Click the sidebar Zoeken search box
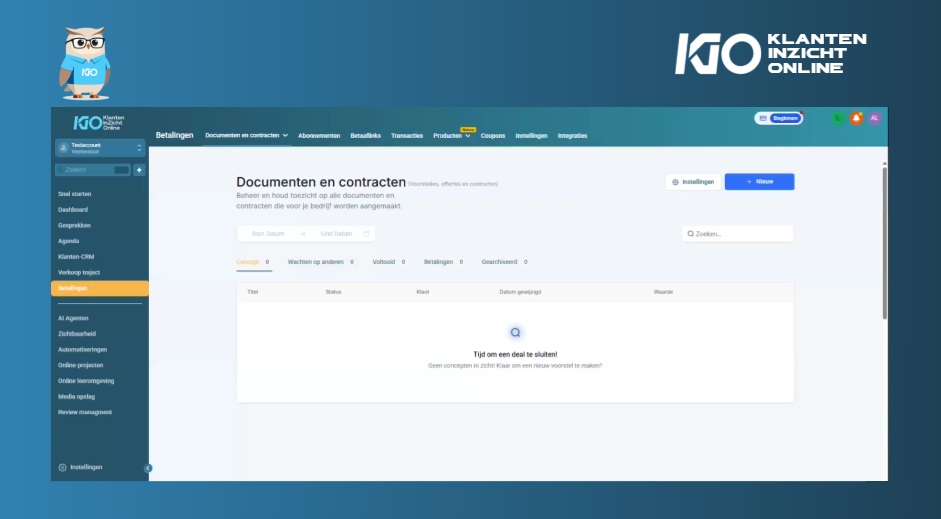Screen dimensions: 941x519 pos(92,170)
